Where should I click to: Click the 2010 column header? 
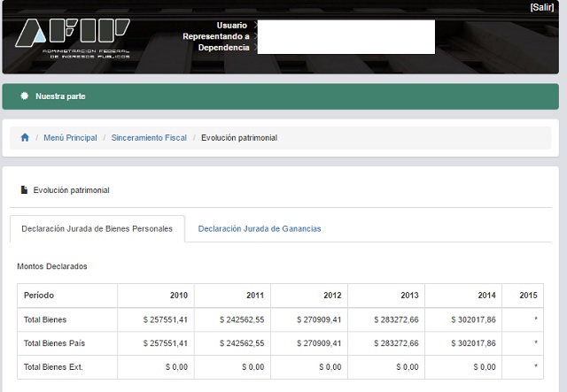[x=179, y=295]
